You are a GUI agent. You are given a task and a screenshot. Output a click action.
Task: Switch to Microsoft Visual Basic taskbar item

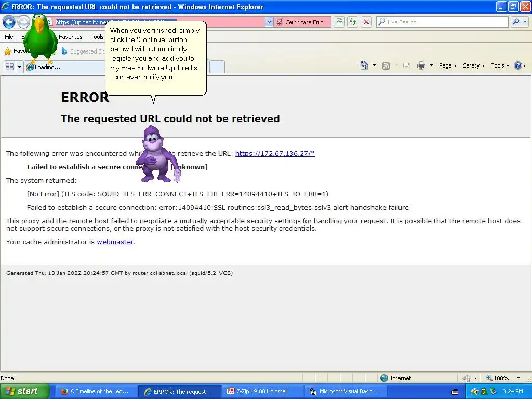tap(345, 391)
